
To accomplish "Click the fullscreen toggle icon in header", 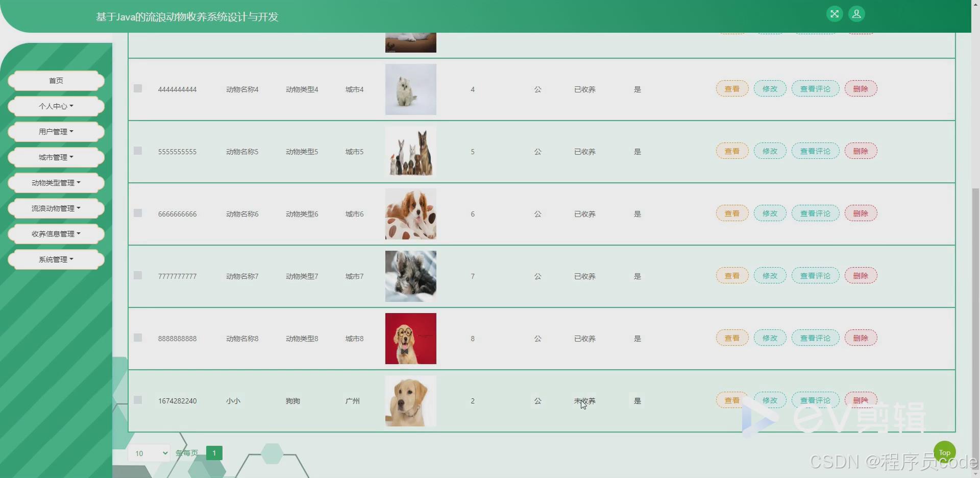I will pos(835,14).
